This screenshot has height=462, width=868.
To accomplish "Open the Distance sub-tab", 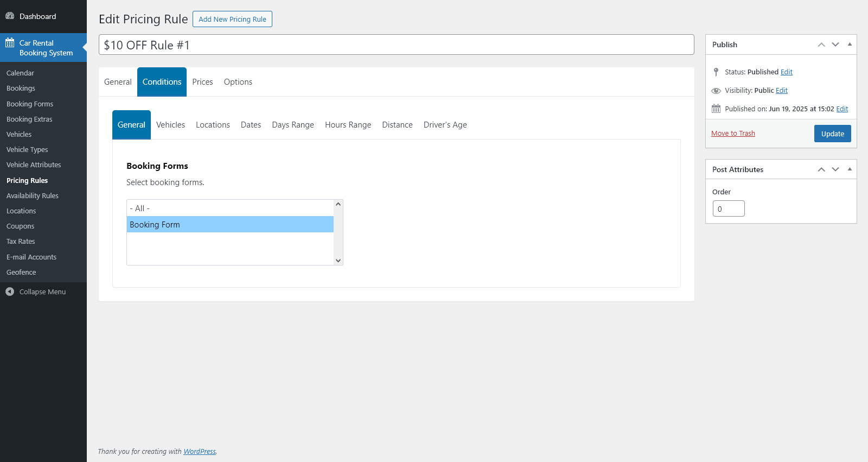I will coord(397,125).
